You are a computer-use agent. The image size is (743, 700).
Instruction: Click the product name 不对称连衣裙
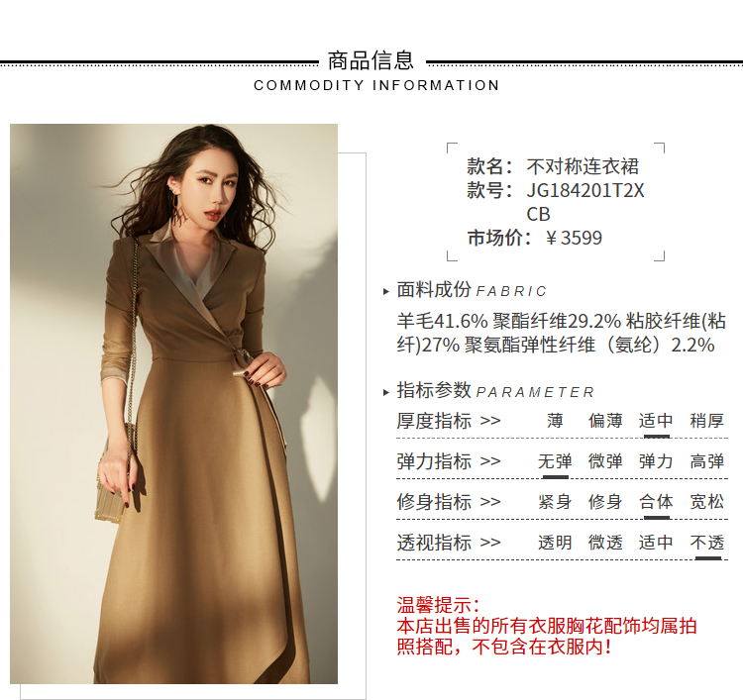[x=583, y=166]
